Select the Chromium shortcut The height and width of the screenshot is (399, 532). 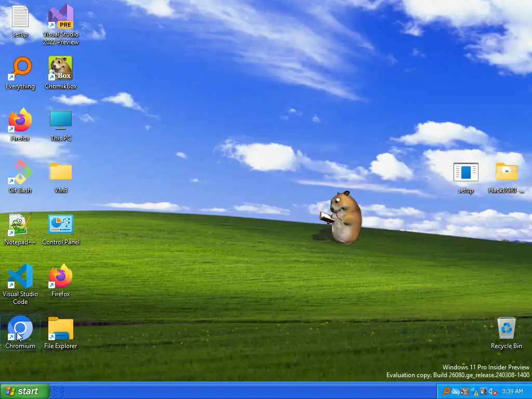coord(20,332)
